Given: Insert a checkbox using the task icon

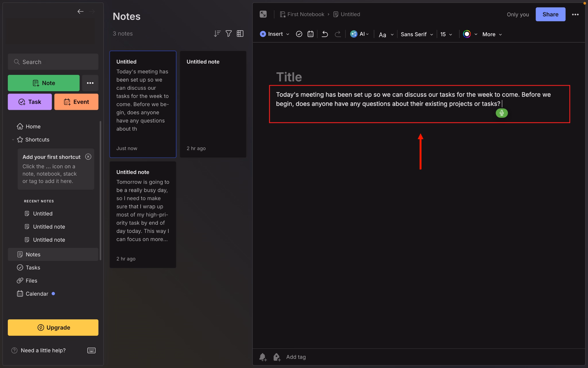Looking at the screenshot, I should tap(299, 34).
